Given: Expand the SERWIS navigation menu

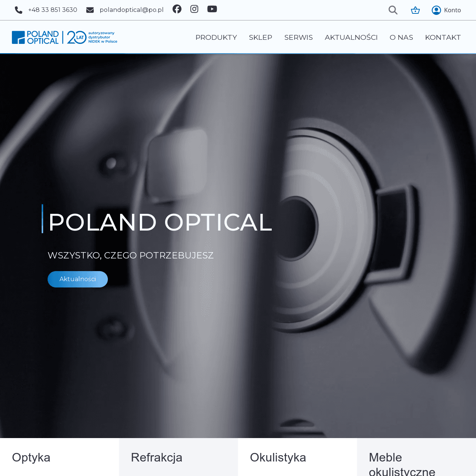Looking at the screenshot, I should [298, 37].
